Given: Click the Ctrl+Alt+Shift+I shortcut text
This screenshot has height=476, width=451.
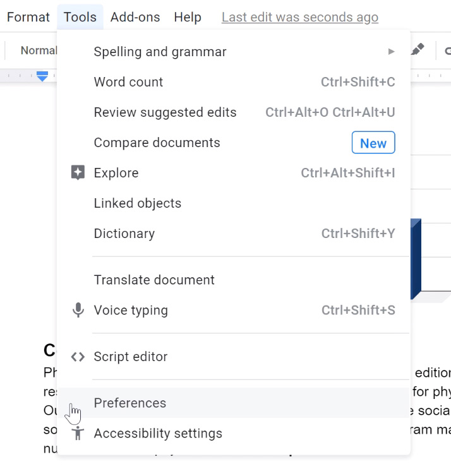Looking at the screenshot, I should (348, 173).
